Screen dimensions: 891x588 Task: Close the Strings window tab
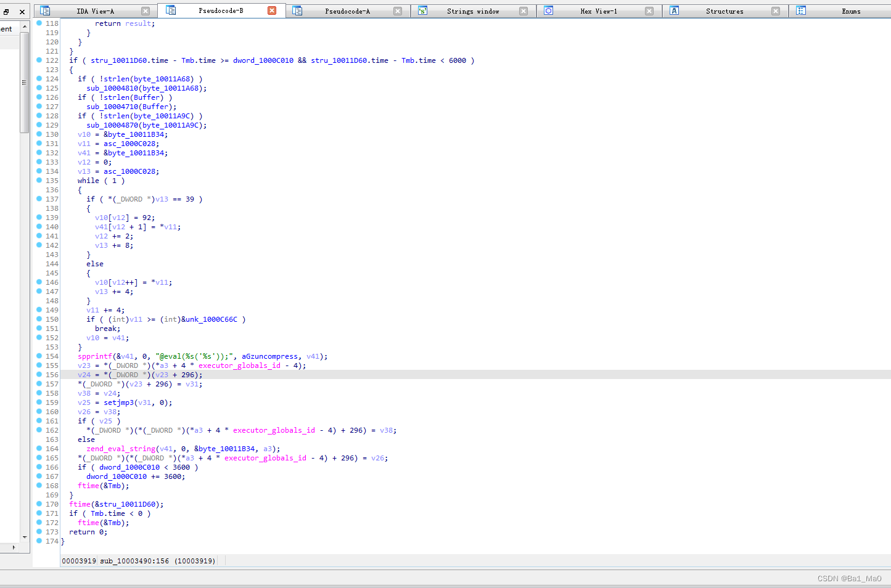pyautogui.click(x=524, y=11)
